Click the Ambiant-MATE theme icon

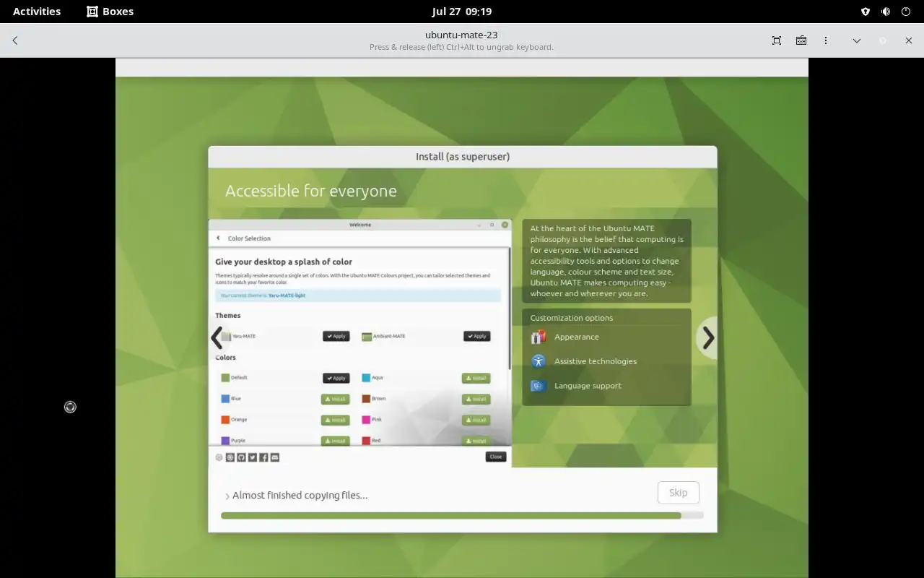click(x=367, y=337)
